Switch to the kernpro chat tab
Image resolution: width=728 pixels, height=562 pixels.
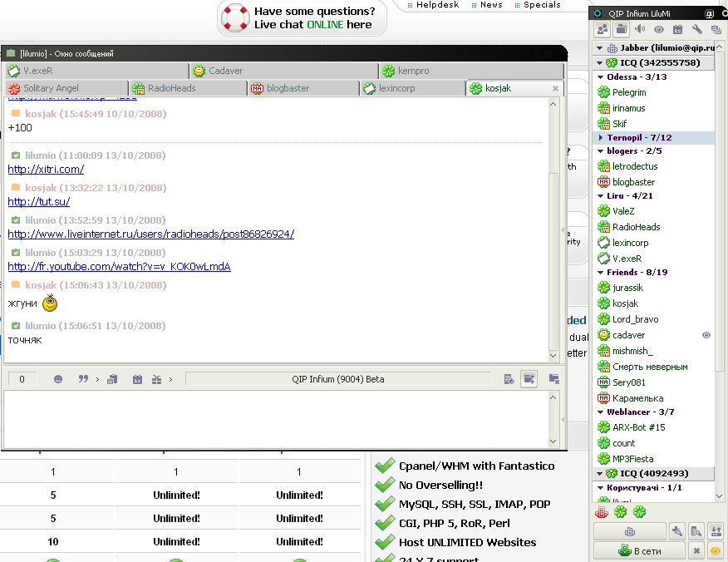tap(471, 71)
